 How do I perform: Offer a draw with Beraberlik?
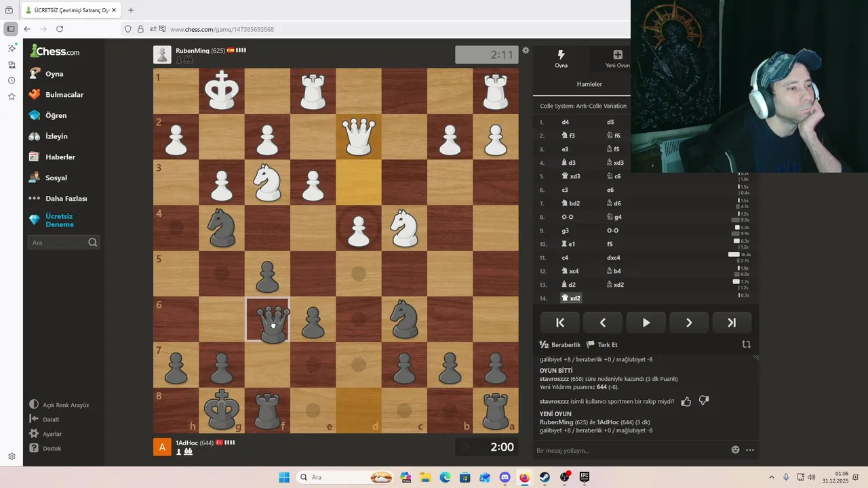pos(560,344)
